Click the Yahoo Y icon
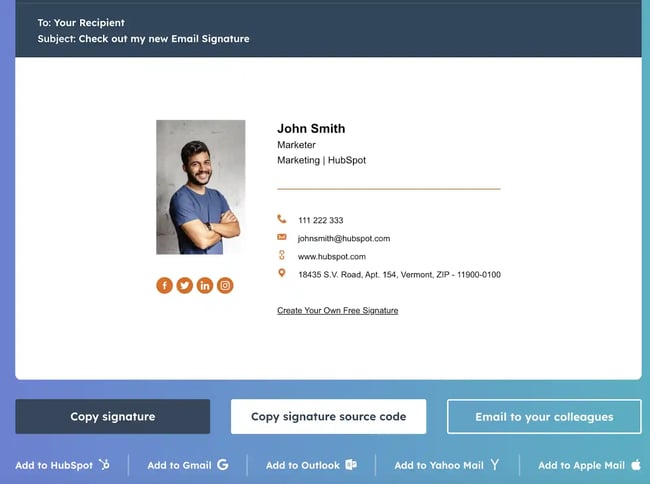650x484 pixels. click(495, 465)
